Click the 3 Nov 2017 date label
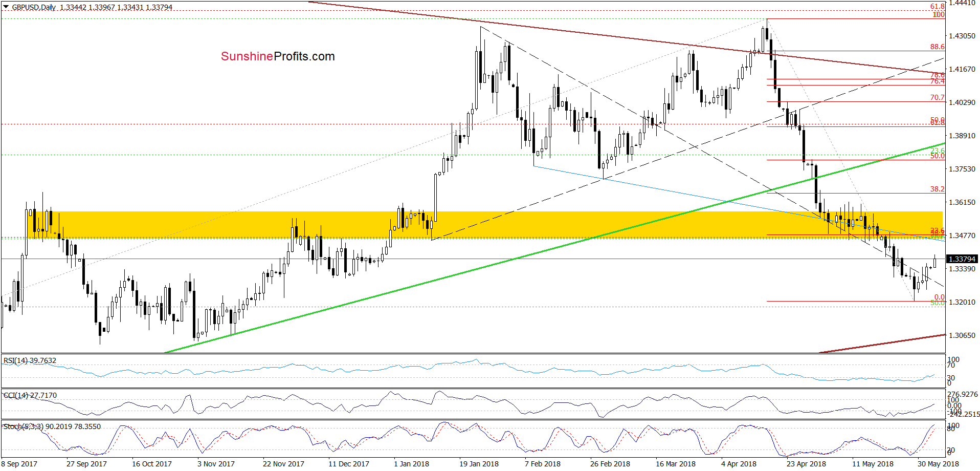Screen dimensions: 980x471 216,464
